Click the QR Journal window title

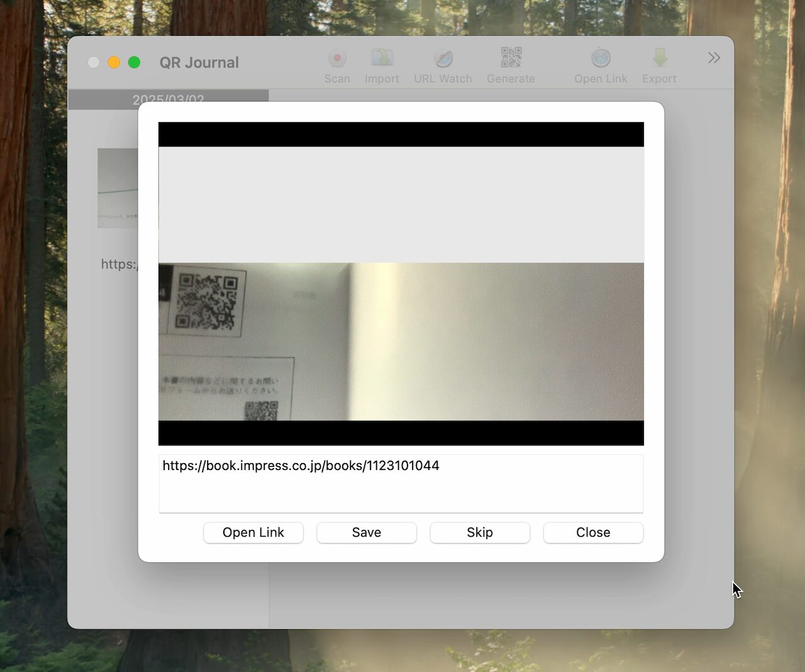199,62
